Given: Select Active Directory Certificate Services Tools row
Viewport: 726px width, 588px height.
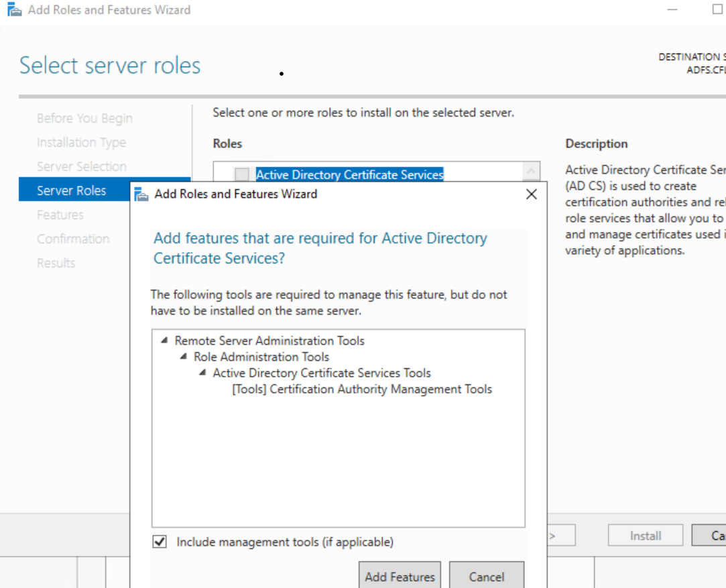Looking at the screenshot, I should click(322, 373).
